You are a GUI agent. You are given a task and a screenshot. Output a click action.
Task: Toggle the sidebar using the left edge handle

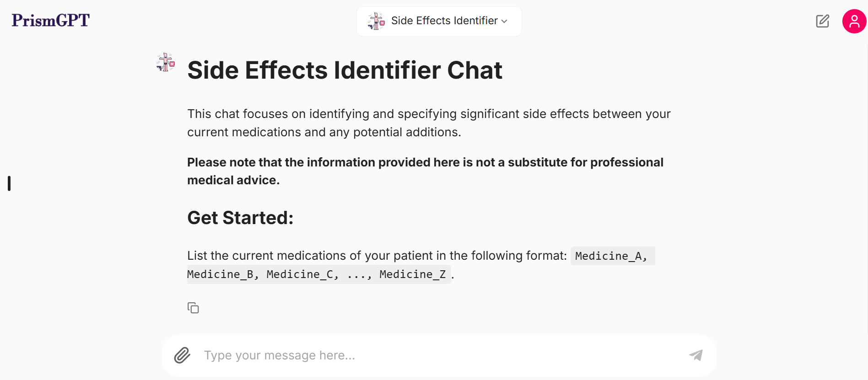click(x=9, y=183)
